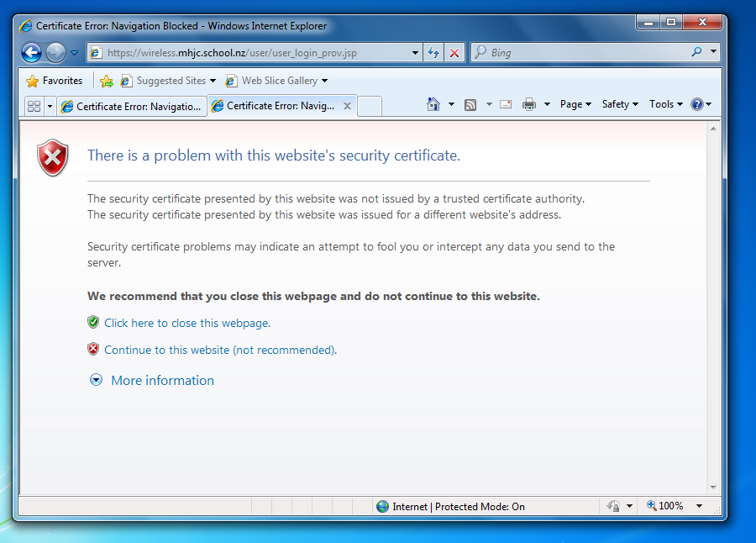This screenshot has width=756, height=543.
Task: Click the RSS feeds icon
Action: point(470,103)
